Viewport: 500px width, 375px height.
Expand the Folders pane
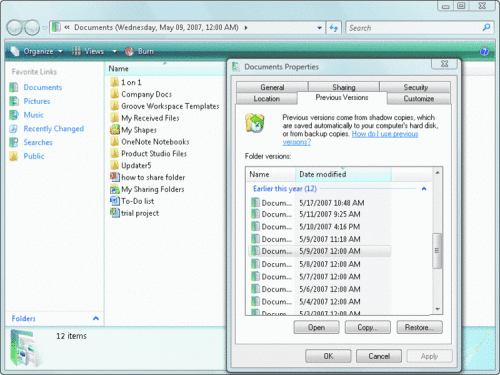(x=96, y=318)
